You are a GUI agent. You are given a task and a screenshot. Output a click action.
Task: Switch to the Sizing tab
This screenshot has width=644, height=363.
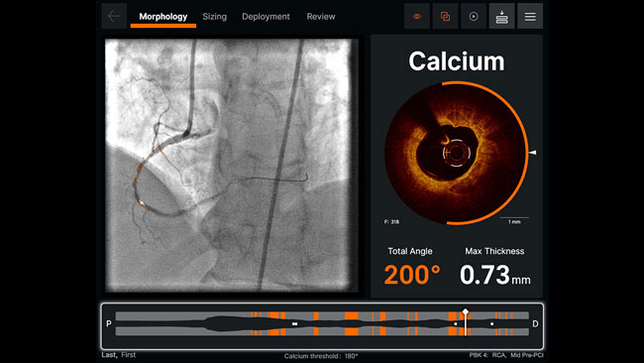coord(214,17)
